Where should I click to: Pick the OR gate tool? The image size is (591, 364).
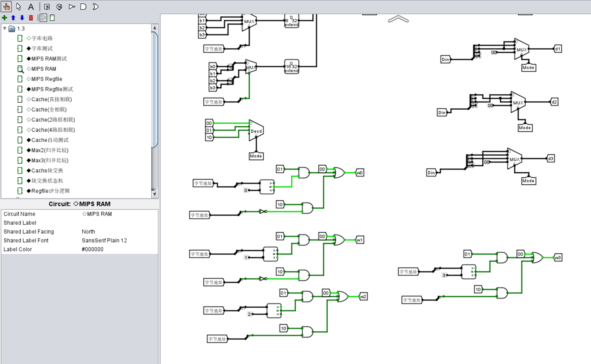[96, 6]
